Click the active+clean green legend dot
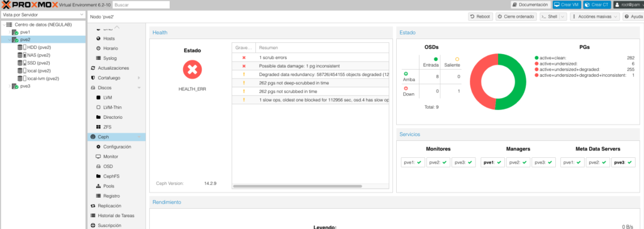Screen dimensions: 644x229 pos(536,58)
